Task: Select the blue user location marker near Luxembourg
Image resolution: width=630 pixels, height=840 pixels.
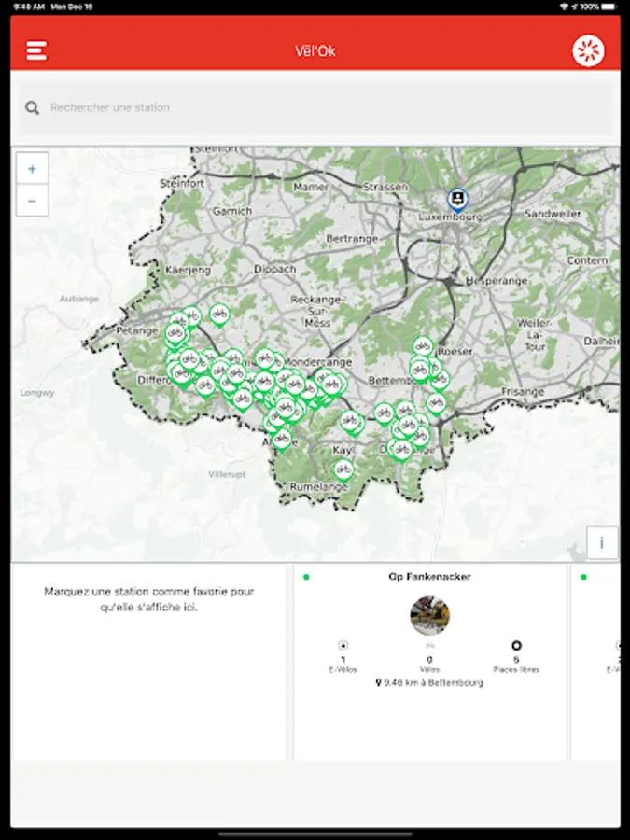Action: [457, 201]
